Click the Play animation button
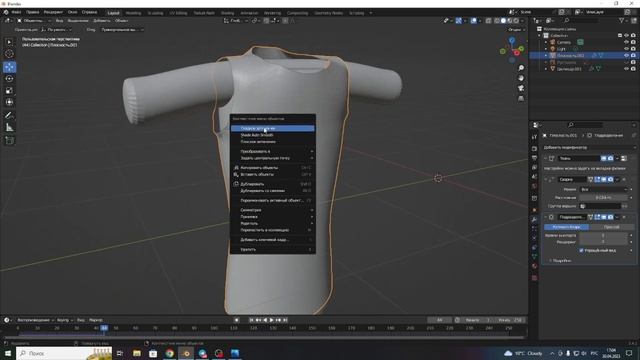 [x=271, y=320]
